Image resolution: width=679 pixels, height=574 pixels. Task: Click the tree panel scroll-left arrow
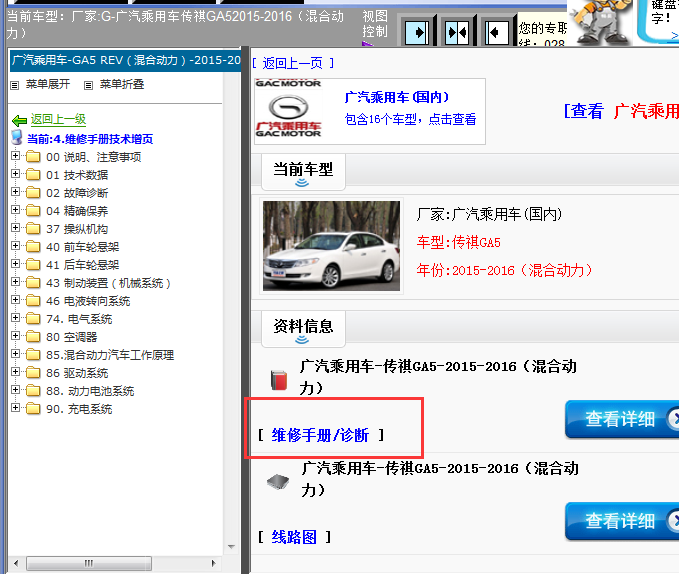point(16,563)
